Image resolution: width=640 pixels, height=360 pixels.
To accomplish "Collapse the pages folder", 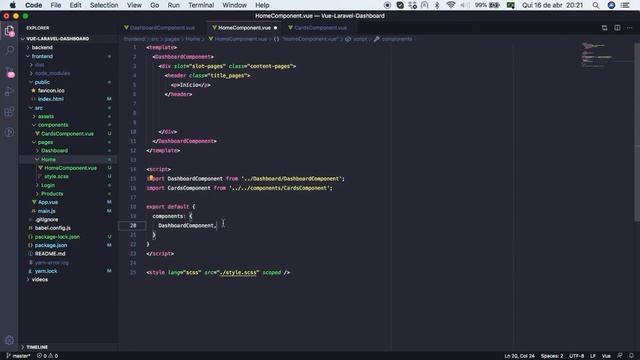I will [x=45, y=142].
